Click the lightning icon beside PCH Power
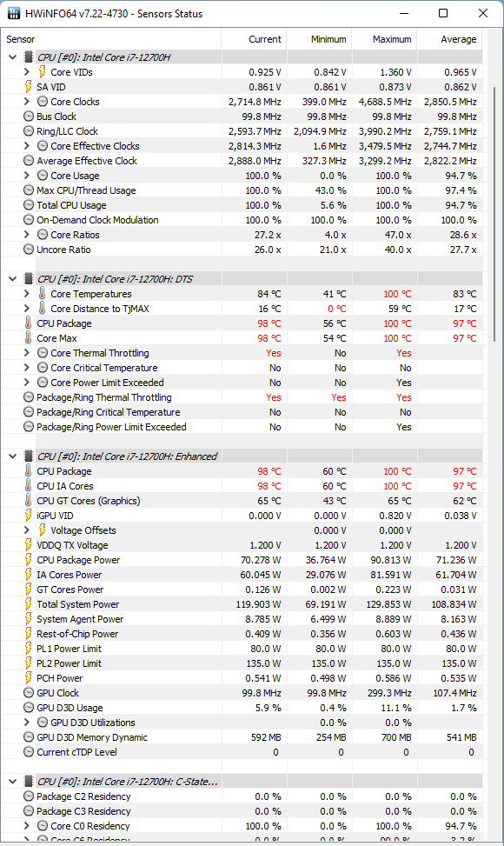504x846 pixels. [x=29, y=678]
